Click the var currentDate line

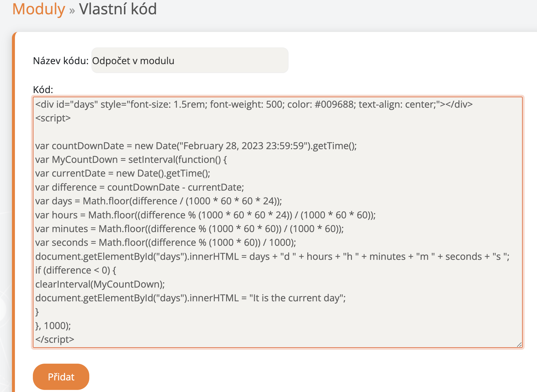122,174
